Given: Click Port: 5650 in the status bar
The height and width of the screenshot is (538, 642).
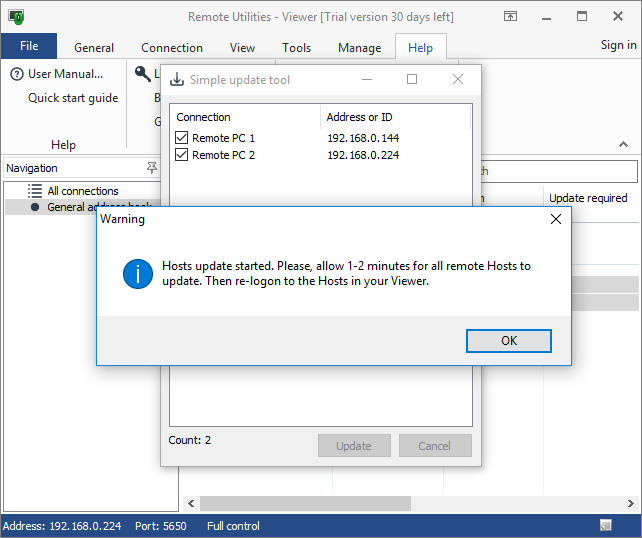Looking at the screenshot, I should pyautogui.click(x=160, y=526).
